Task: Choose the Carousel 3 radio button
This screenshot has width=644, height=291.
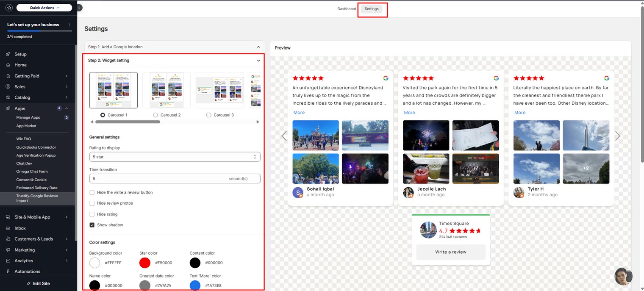Action: (x=208, y=115)
